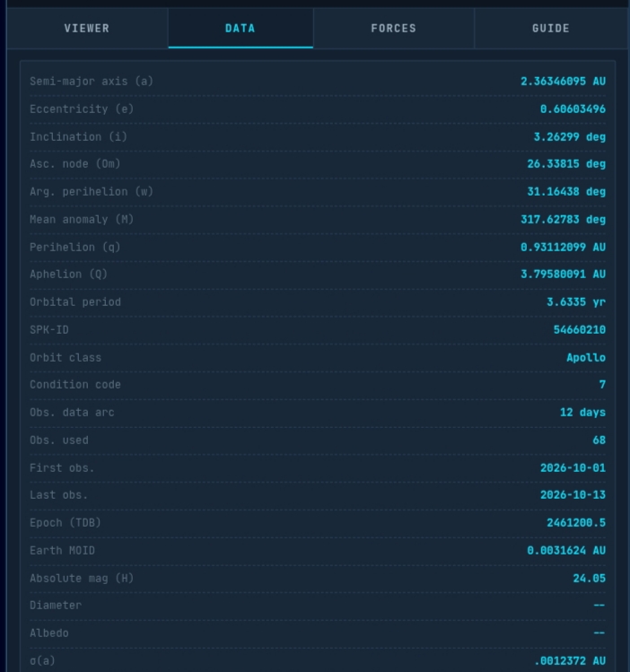Image resolution: width=630 pixels, height=672 pixels.
Task: Click the eccentricity value 0.60603496
Action: (573, 109)
